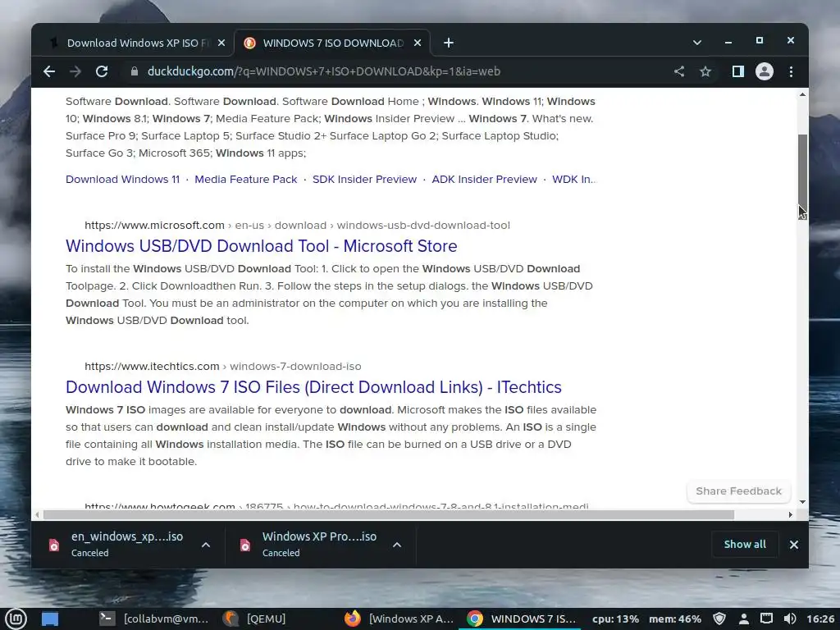Click the scroll-right arrow of horizontal scrollbar
Viewport: 840px width, 630px height.
click(790, 515)
